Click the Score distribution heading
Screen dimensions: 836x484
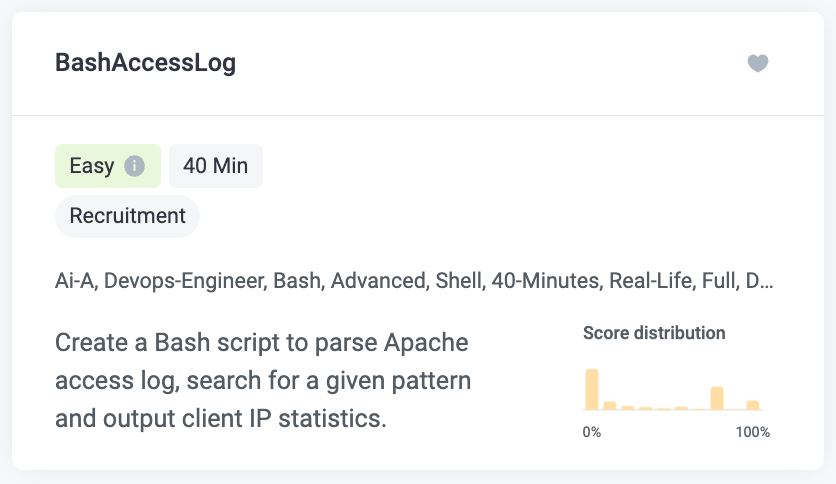[x=654, y=333]
